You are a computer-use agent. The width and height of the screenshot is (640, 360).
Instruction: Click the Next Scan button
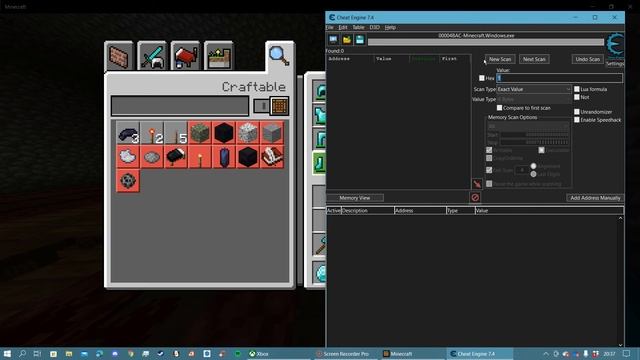click(x=534, y=59)
